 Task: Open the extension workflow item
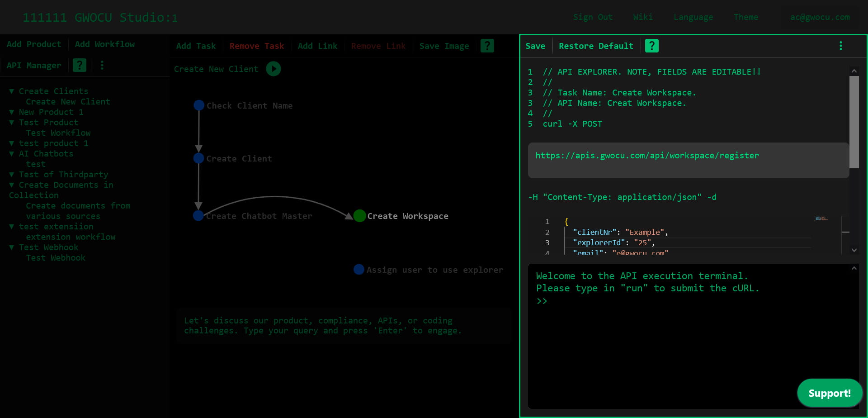71,237
